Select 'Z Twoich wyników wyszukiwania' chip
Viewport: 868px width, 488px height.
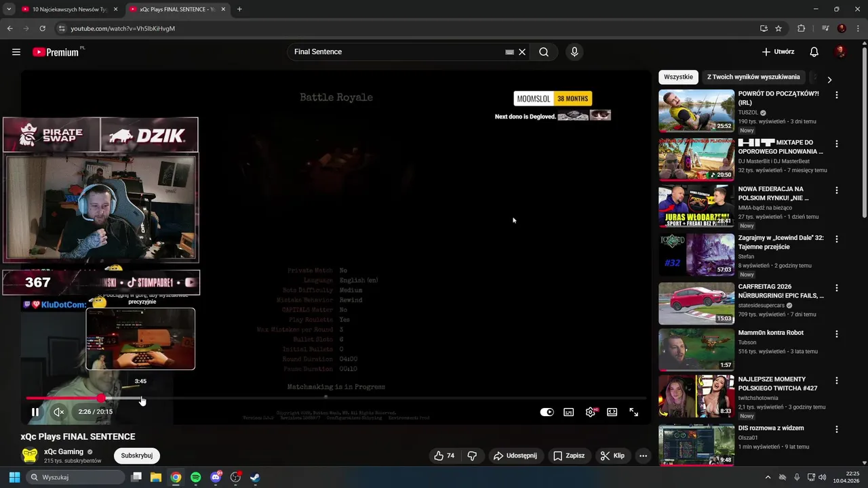point(753,77)
